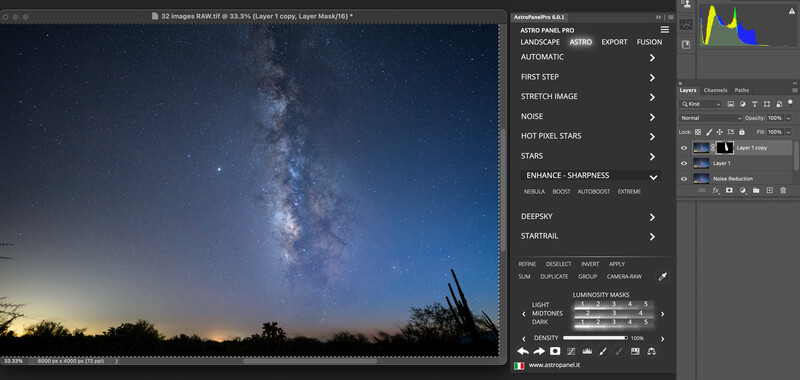Open the Channels tab
800x380 pixels.
tap(715, 90)
